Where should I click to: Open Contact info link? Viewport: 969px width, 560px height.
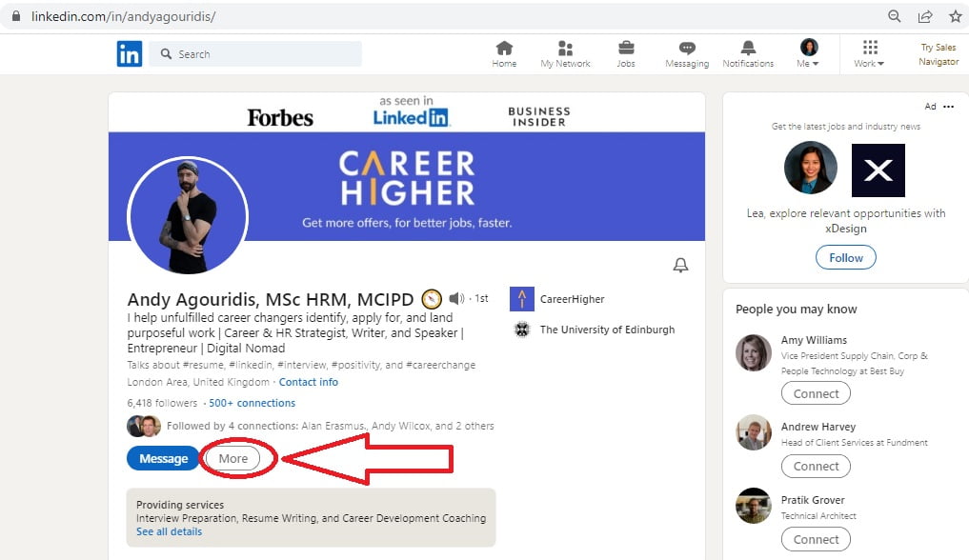(309, 382)
